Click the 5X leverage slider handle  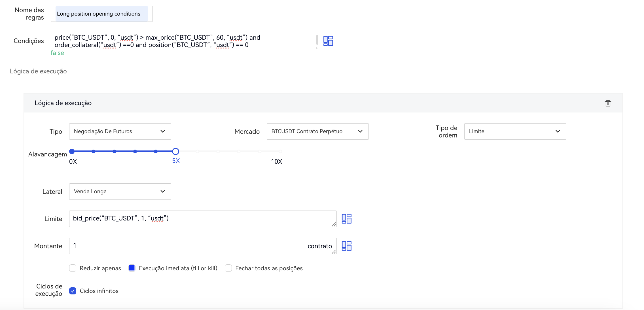175,151
